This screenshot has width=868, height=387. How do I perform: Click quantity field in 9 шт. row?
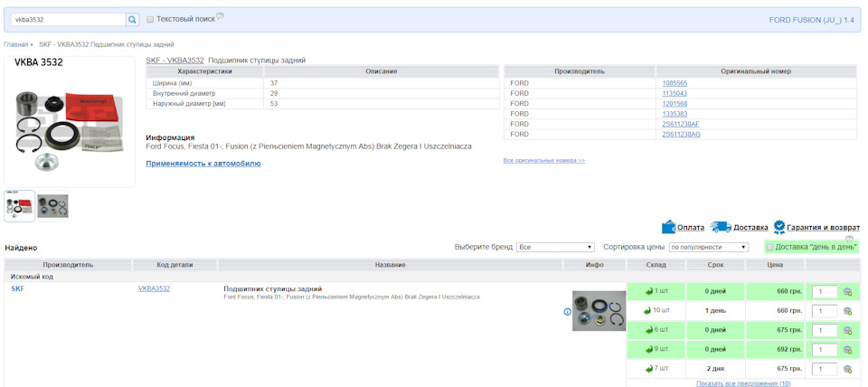[x=825, y=350]
